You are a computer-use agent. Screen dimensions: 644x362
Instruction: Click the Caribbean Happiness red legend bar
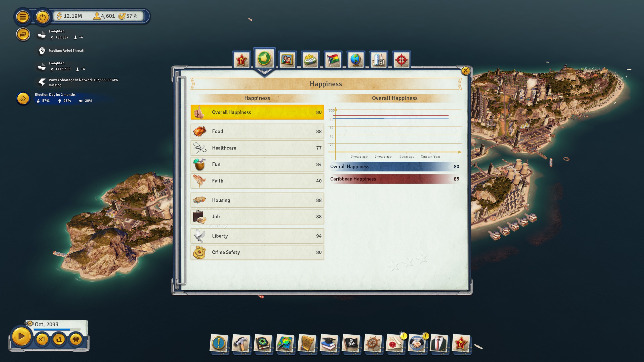(394, 179)
